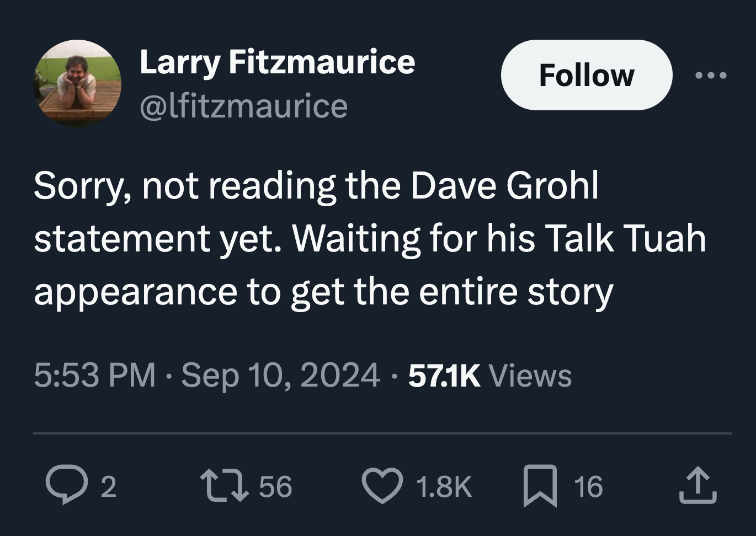This screenshot has width=756, height=536.
Task: Like the tweet with the heart icon
Action: point(381,486)
